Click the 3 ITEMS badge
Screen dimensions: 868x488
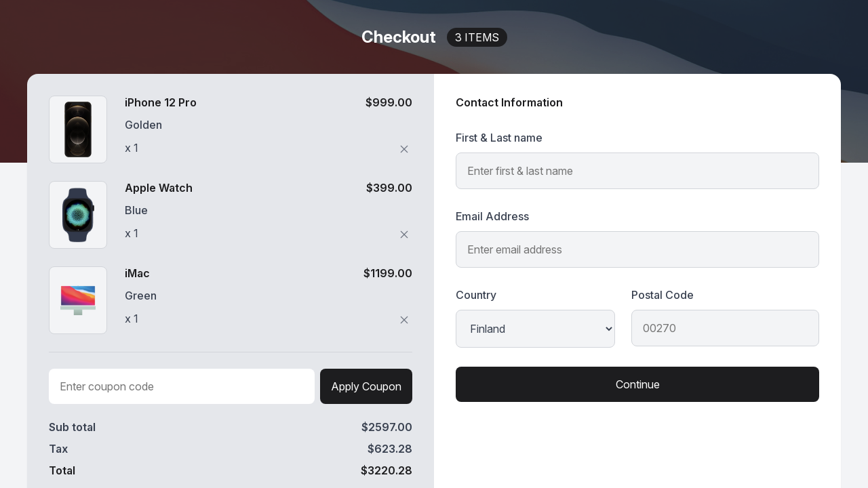[477, 37]
